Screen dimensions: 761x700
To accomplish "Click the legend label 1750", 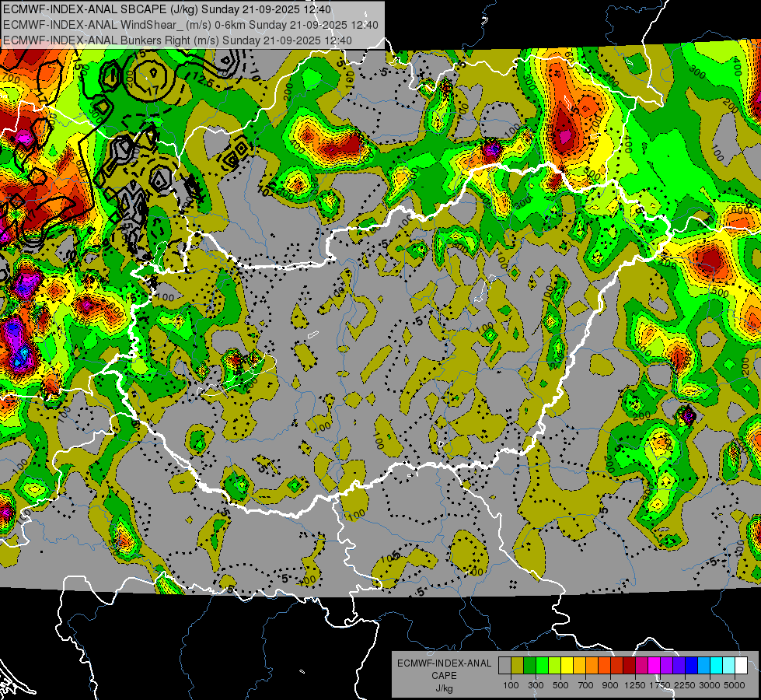I will coord(660,685).
